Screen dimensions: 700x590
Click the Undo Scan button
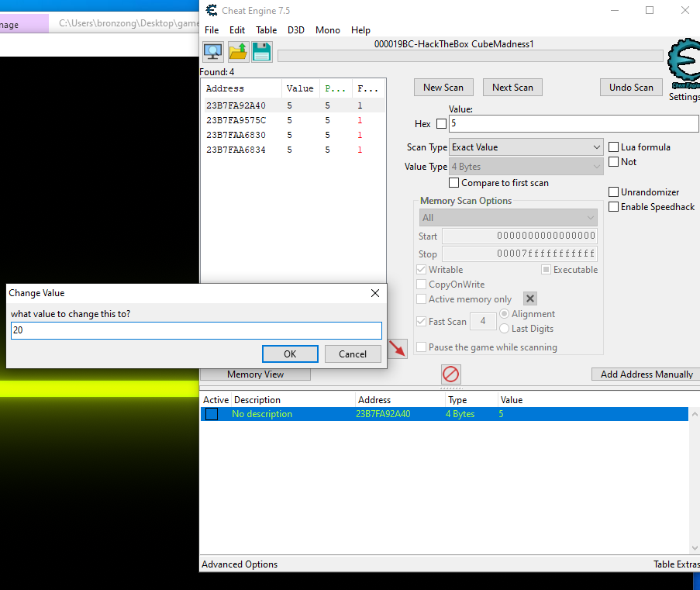(x=631, y=88)
